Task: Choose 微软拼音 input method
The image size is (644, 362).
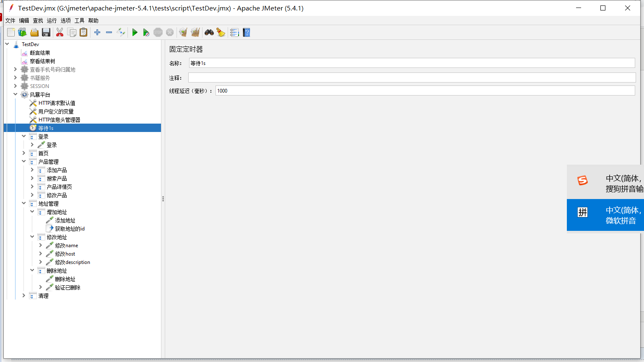Action: coord(605,215)
